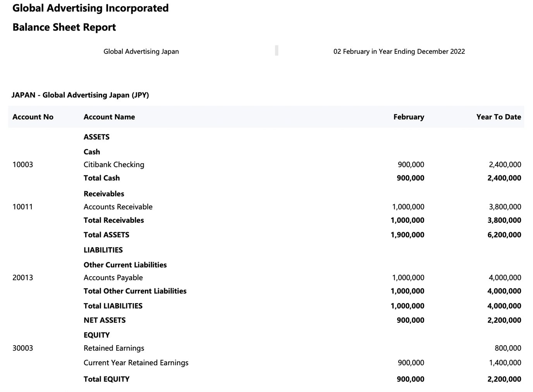Open the Global Advertising Japan entity selector
The image size is (533, 392).
pyautogui.click(x=141, y=51)
